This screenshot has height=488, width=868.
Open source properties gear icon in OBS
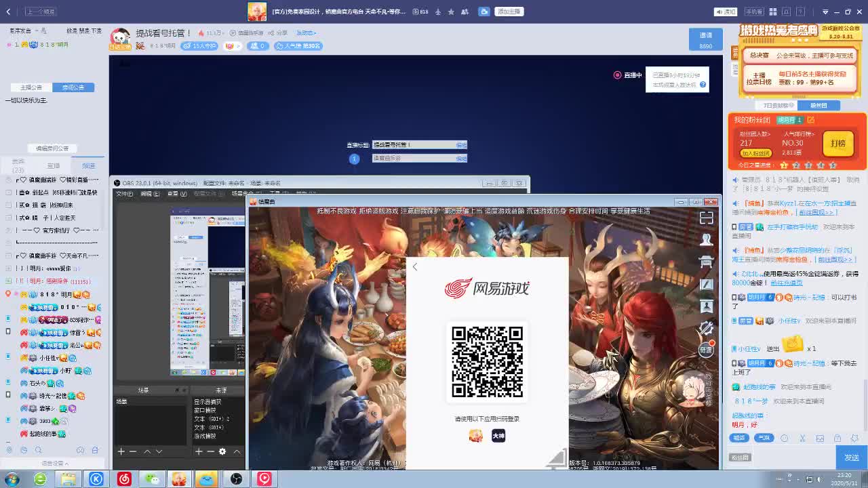pos(222,451)
